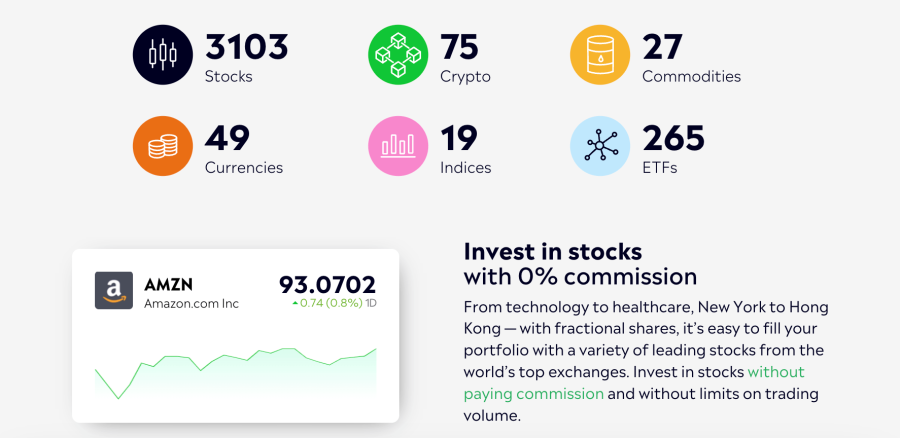The width and height of the screenshot is (900, 438).
Task: Click the Amazon.com Inc company name
Action: pyautogui.click(x=191, y=303)
